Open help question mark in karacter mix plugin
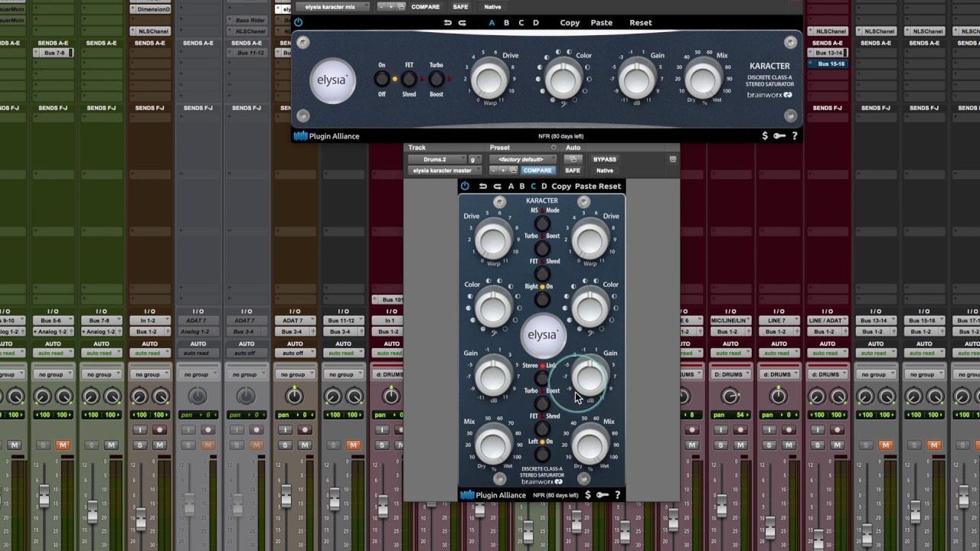Screen dimensions: 980x551 point(795,136)
